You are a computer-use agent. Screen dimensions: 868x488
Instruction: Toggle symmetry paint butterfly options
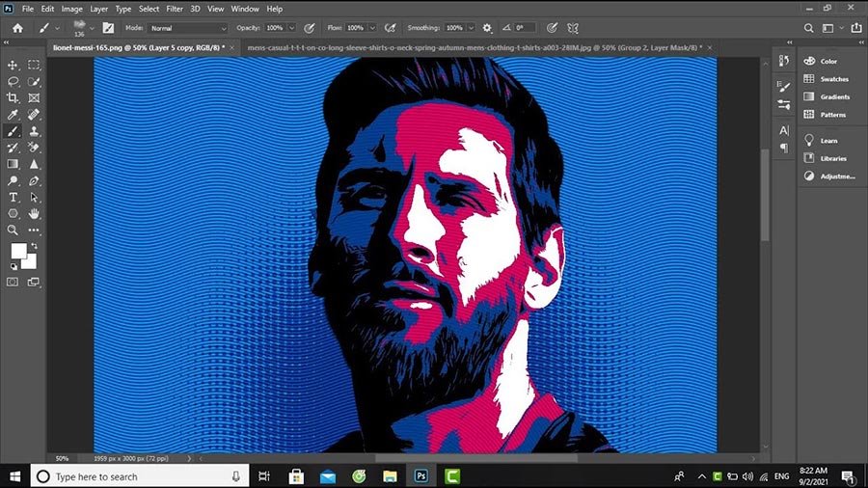pyautogui.click(x=573, y=28)
